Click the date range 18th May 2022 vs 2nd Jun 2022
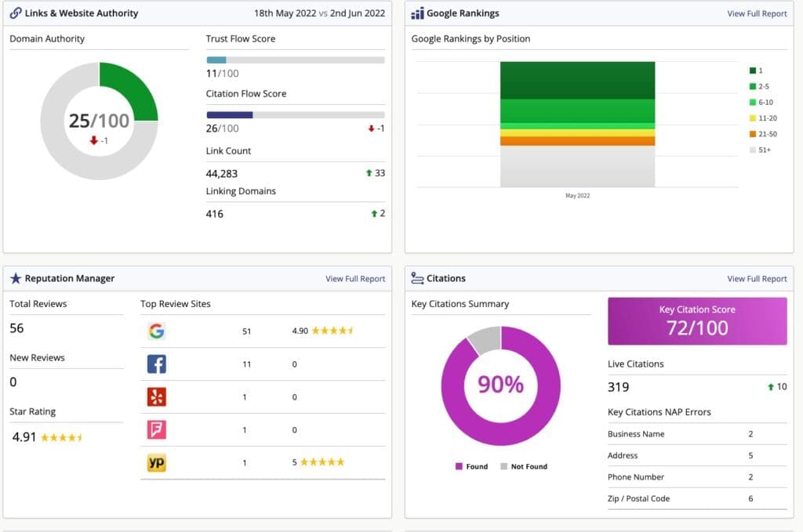Image resolution: width=803 pixels, height=532 pixels. click(320, 13)
